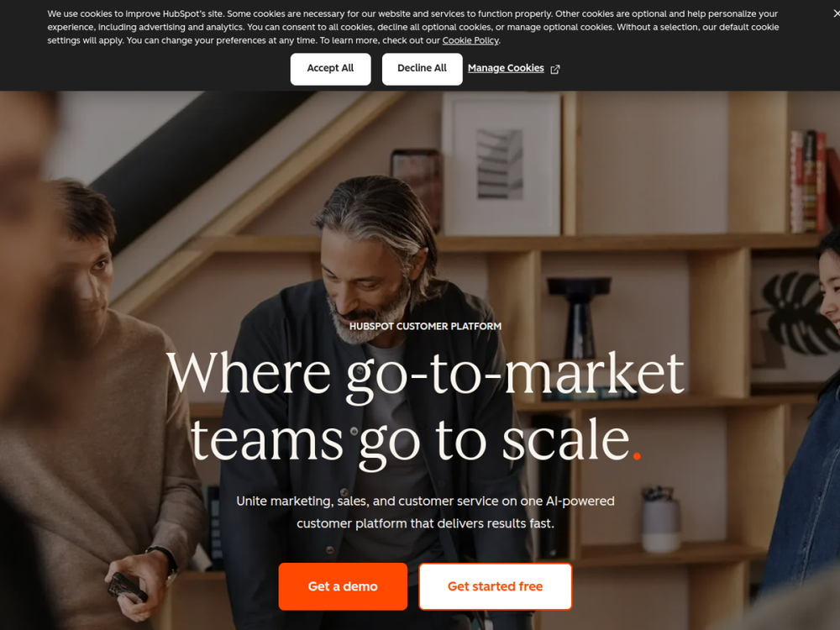The image size is (840, 630).
Task: Click the orange period after scale
Action: (x=637, y=456)
